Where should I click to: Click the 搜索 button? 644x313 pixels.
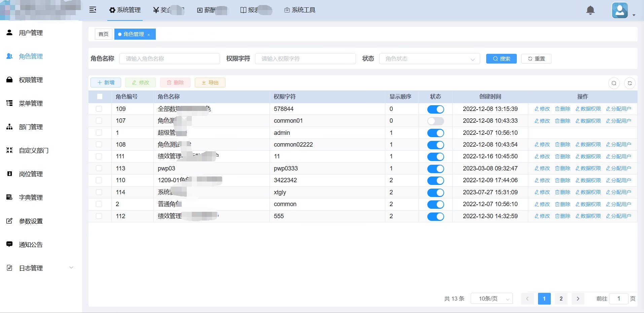pyautogui.click(x=501, y=59)
